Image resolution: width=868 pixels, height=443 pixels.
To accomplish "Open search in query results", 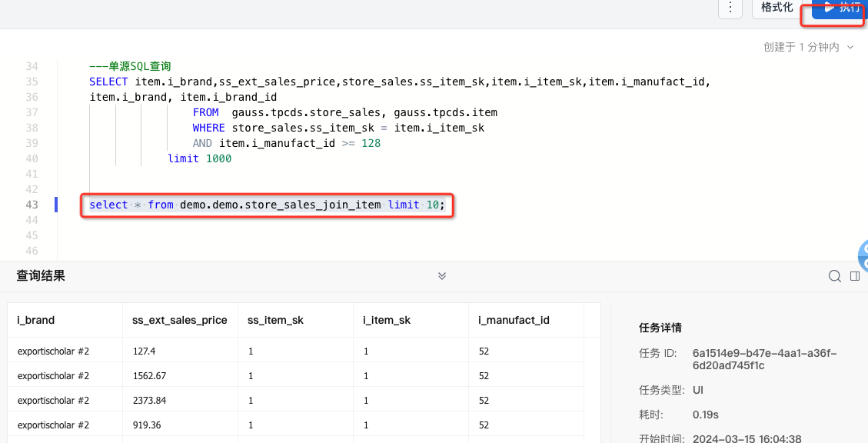I will (x=834, y=276).
